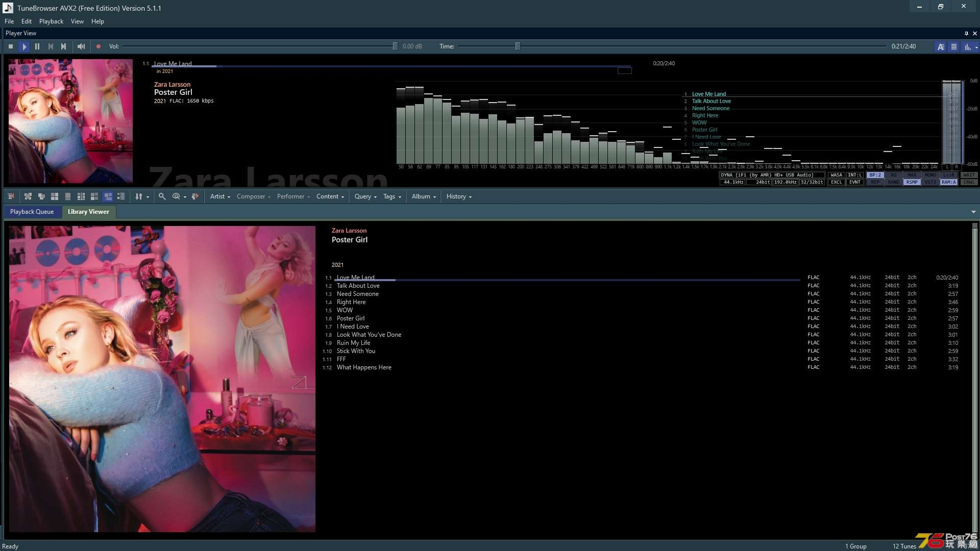Select the indented list view icon
The image size is (980, 551).
[121, 196]
